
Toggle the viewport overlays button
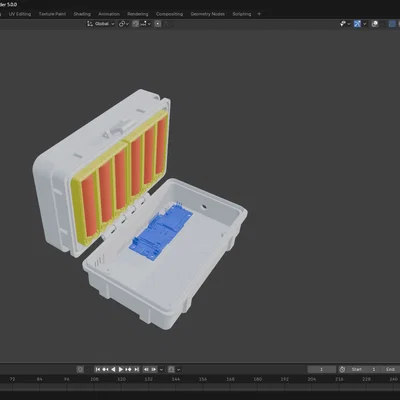(x=375, y=24)
